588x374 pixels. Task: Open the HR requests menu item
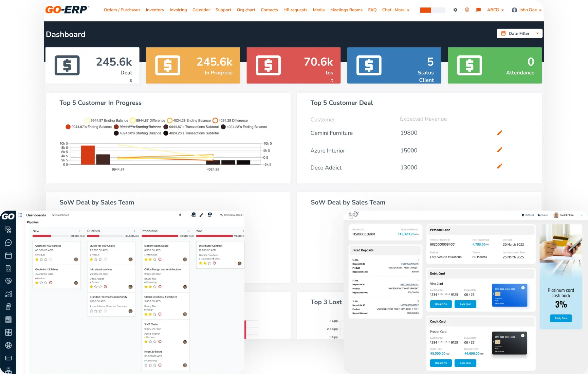point(295,10)
